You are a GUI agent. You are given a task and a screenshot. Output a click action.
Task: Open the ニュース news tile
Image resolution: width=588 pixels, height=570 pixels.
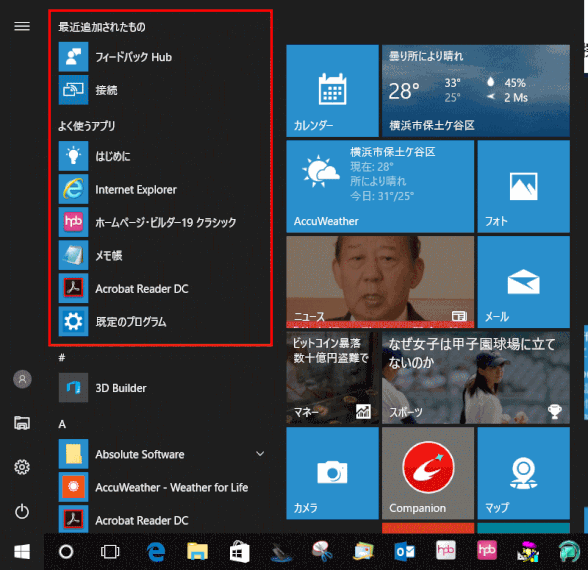(380, 282)
